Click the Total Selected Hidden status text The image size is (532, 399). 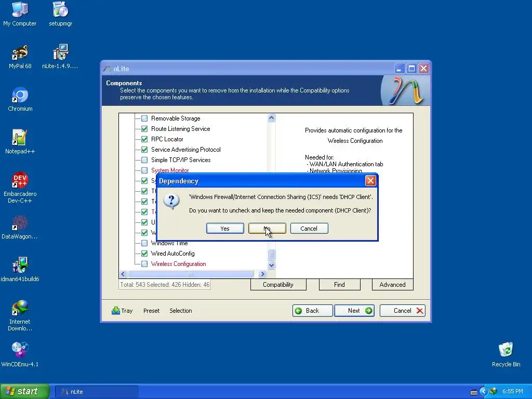(x=165, y=285)
